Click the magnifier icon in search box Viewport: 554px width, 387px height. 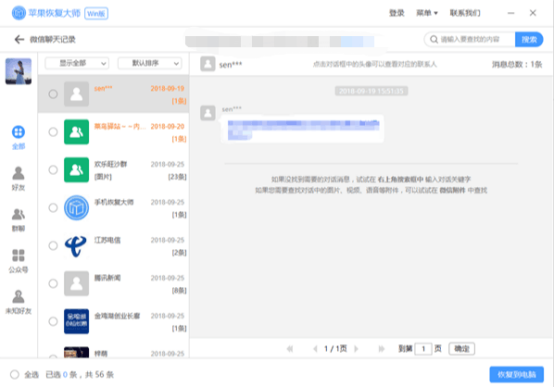(434, 39)
